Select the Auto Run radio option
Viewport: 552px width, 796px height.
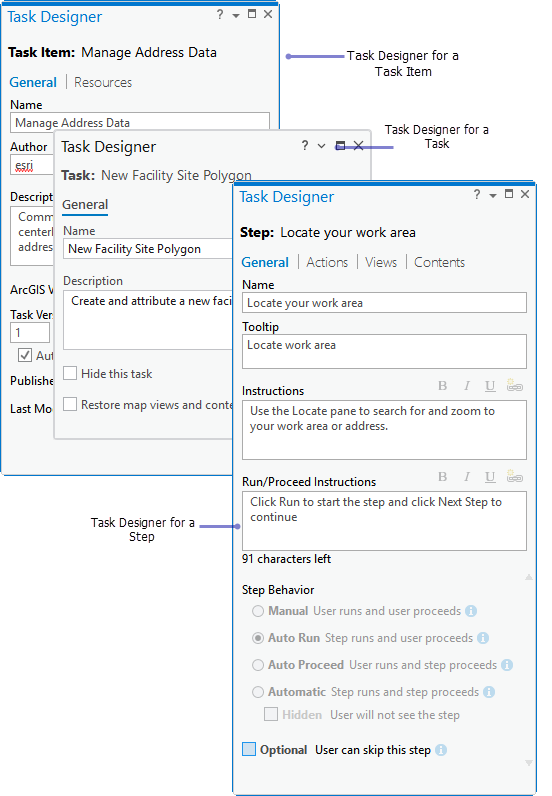[x=258, y=638]
